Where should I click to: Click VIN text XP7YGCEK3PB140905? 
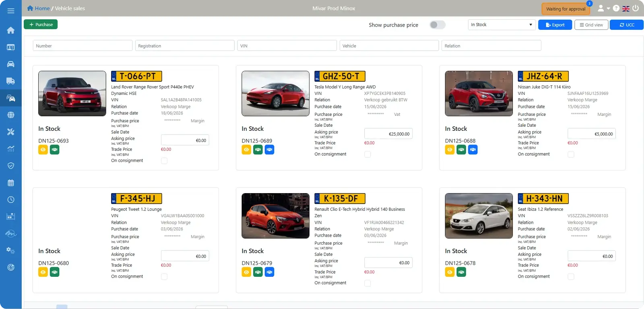point(385,93)
